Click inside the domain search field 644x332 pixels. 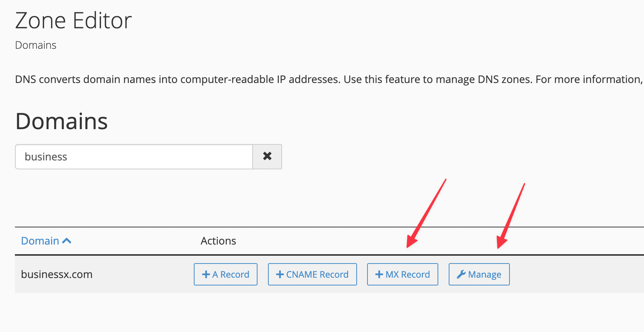tap(133, 157)
